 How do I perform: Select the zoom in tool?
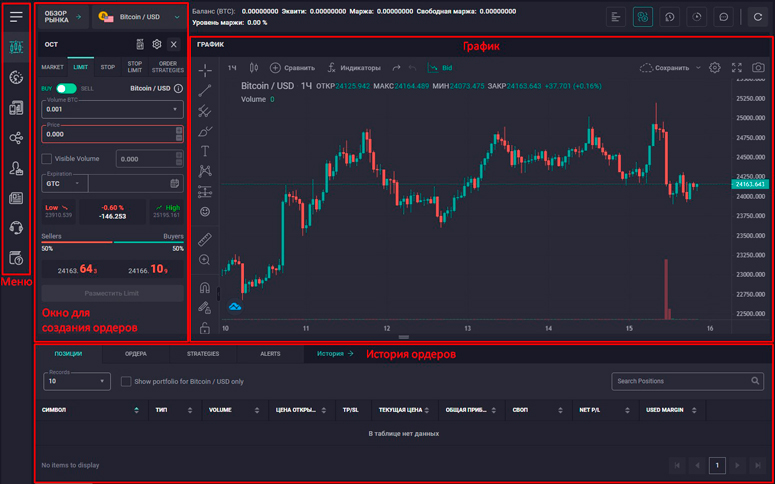click(205, 260)
